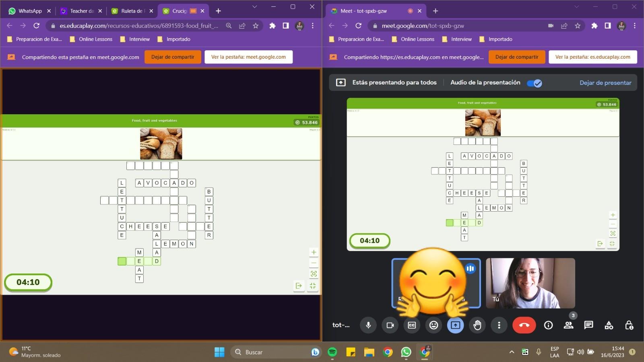Hang up the Google Meet call
Viewport: 644px width, 362px height.
[x=524, y=325]
